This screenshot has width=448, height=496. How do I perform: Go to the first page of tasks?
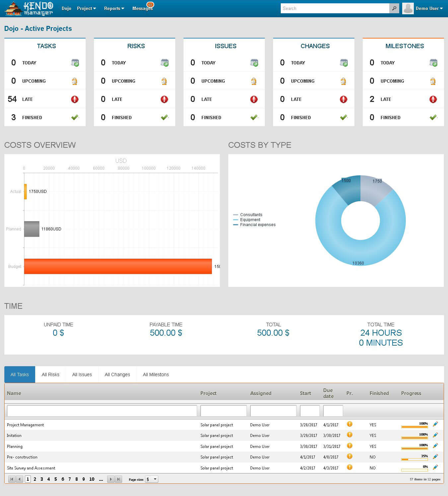[12, 479]
